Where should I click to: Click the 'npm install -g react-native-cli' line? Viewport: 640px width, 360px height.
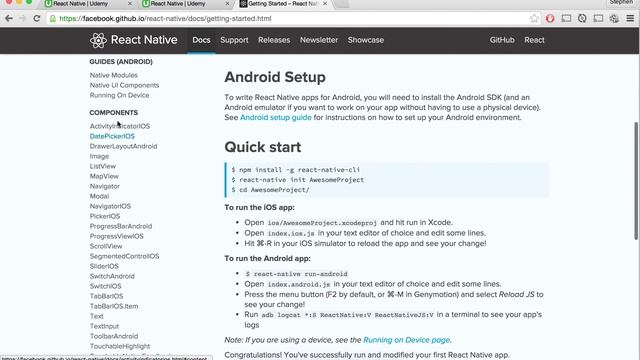(296, 170)
